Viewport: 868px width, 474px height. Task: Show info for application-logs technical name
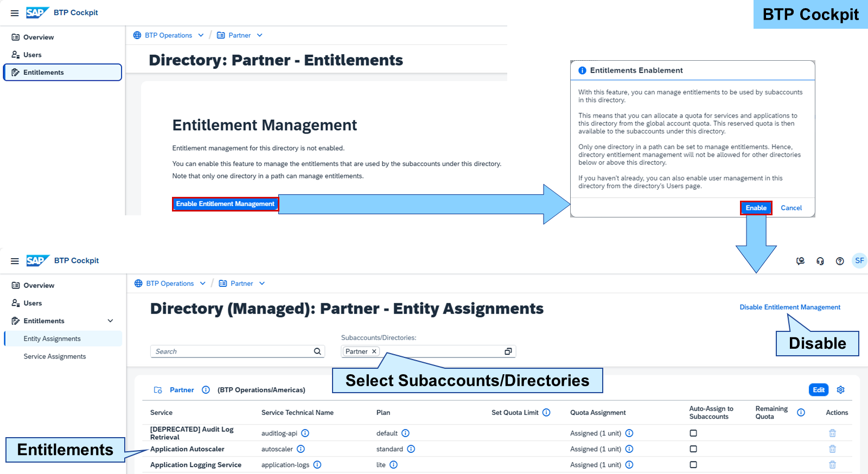coord(317,465)
